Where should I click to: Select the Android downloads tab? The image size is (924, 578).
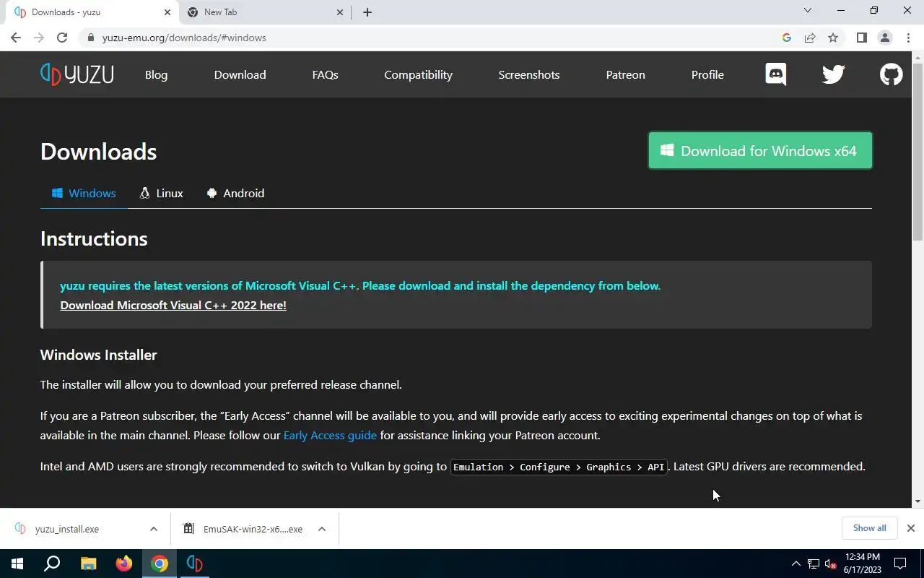pyautogui.click(x=235, y=193)
